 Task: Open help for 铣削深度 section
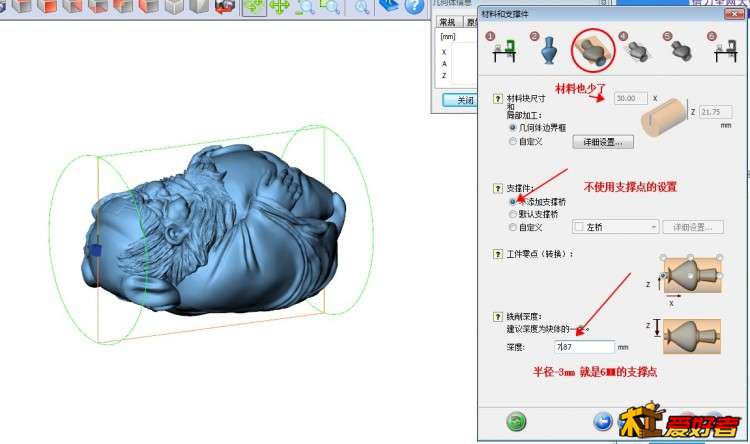point(497,316)
